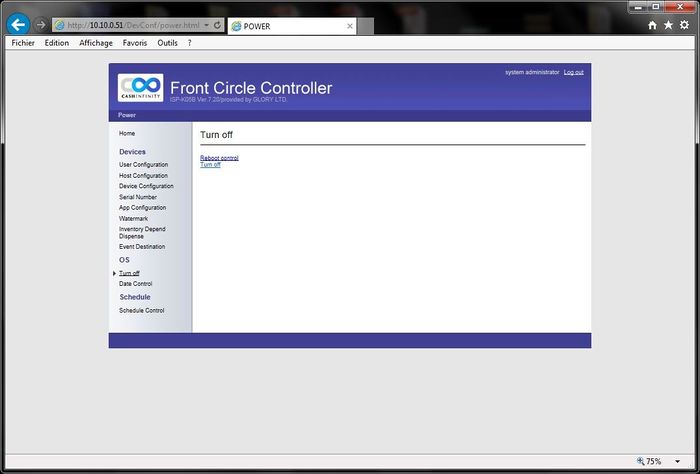Open Device Configuration page
Viewport: 700px width, 474px height.
click(x=146, y=186)
